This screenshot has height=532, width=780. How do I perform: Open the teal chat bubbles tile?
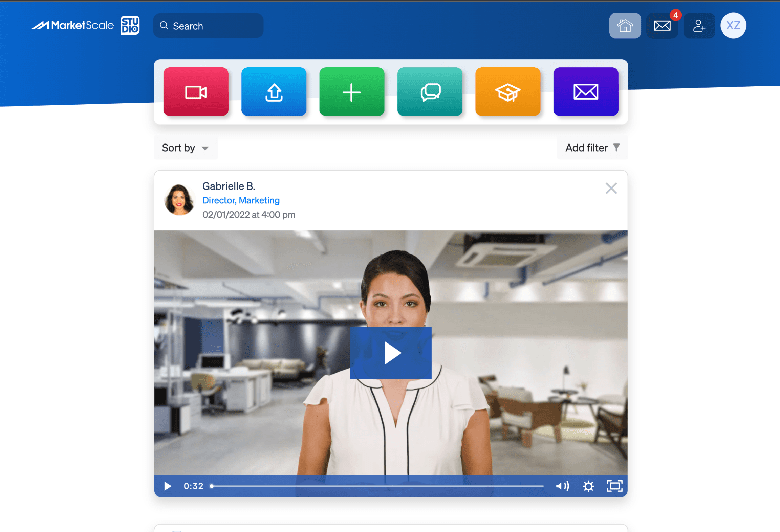click(x=430, y=92)
